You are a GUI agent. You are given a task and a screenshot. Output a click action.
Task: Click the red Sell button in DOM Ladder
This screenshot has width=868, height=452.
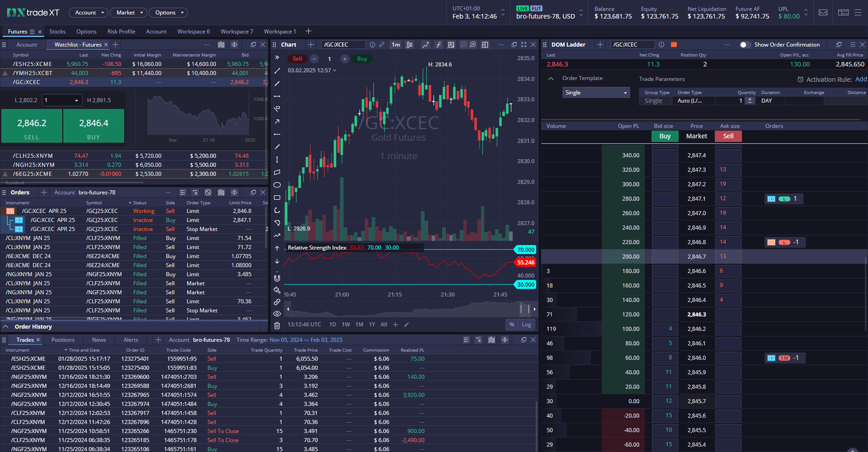click(x=728, y=136)
